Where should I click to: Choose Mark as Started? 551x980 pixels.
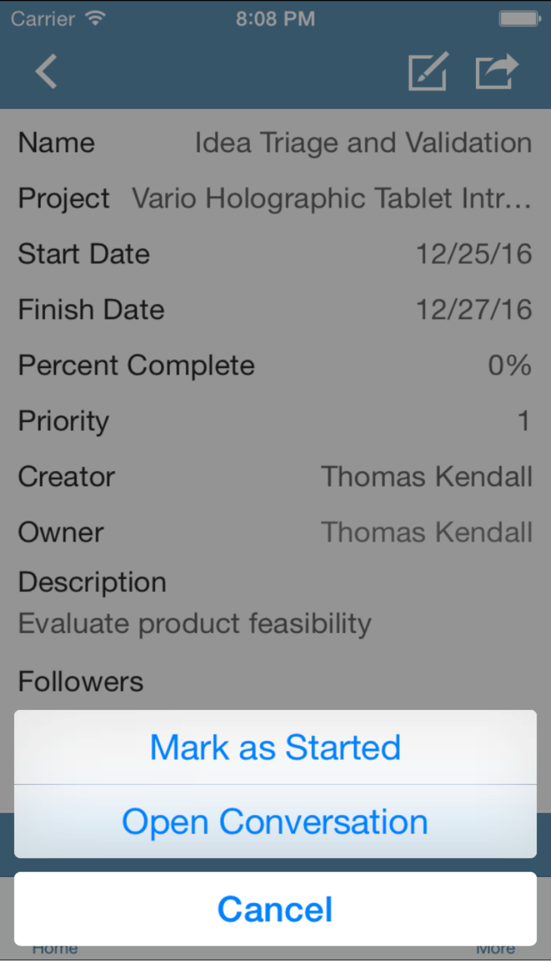pos(275,748)
